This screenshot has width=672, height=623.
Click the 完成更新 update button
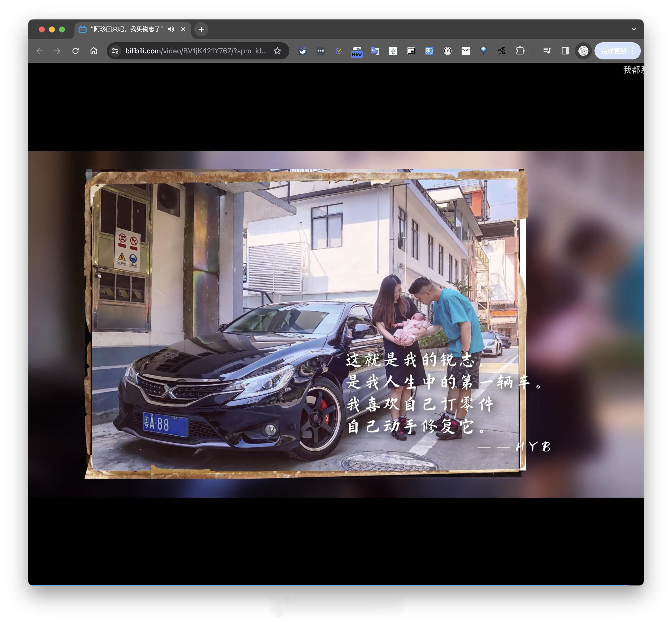pos(613,51)
